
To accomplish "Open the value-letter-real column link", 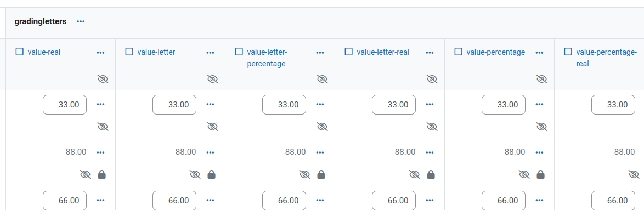I will tap(383, 52).
